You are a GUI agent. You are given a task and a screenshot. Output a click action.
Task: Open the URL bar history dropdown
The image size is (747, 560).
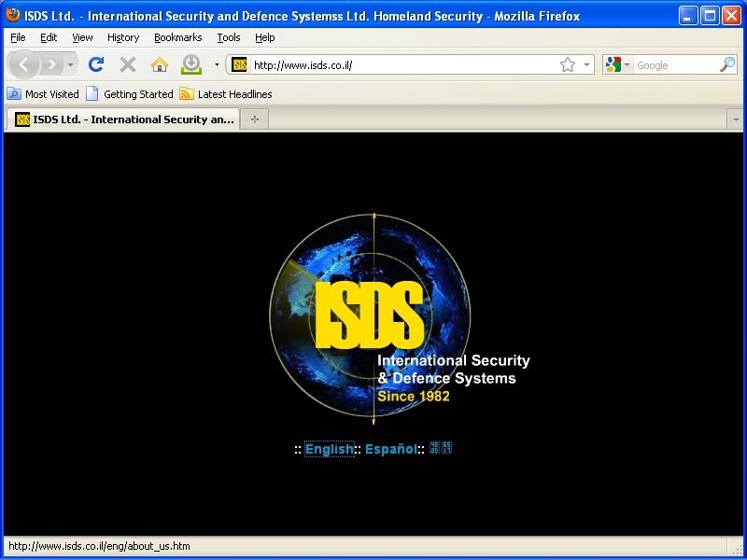pyautogui.click(x=587, y=64)
